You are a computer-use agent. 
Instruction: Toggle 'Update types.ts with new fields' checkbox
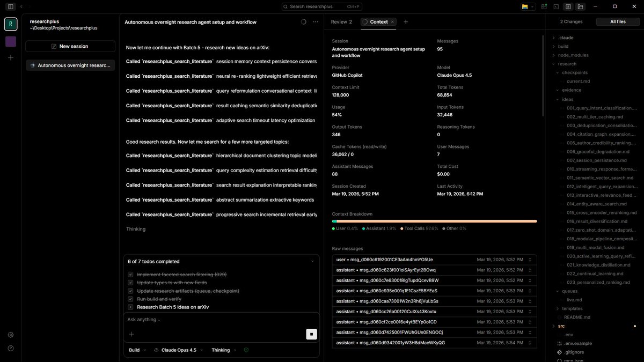pos(130,283)
